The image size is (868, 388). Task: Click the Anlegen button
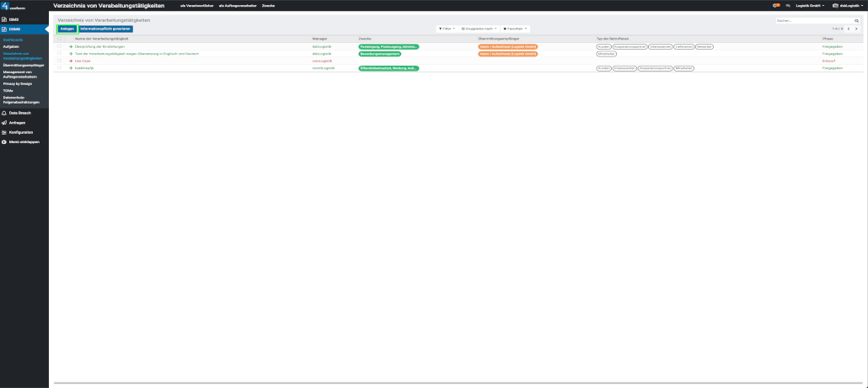(x=67, y=29)
